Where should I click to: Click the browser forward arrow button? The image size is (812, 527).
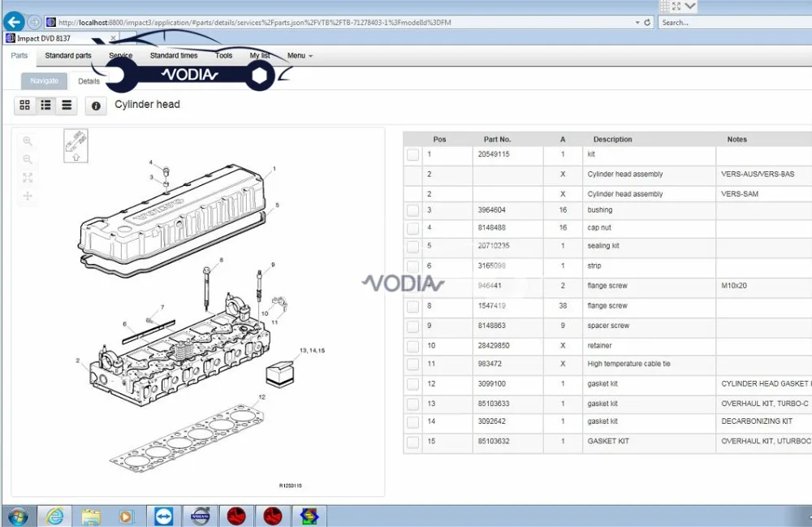34,22
